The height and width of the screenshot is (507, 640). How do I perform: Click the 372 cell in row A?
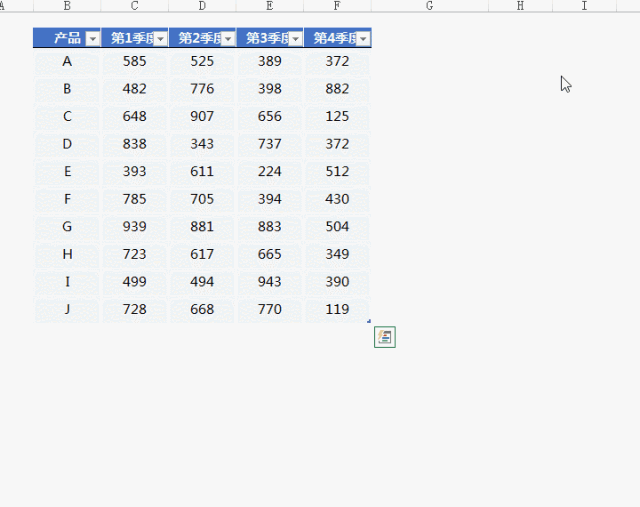pos(337,62)
